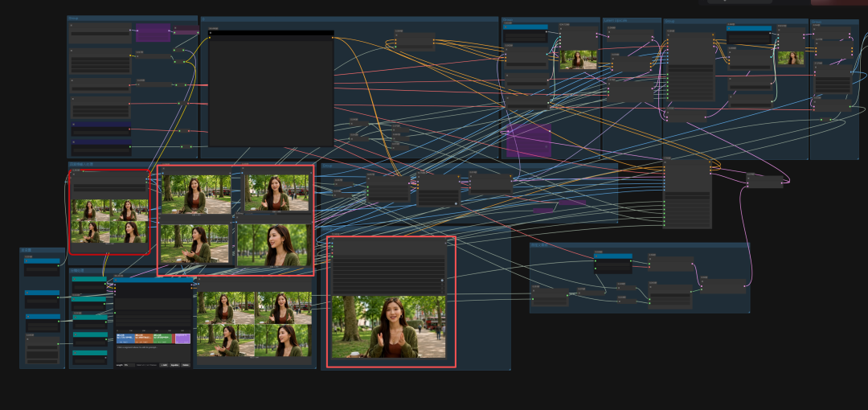The width and height of the screenshot is (868, 410).
Task: Collapse the blue-header node in the bottom-right group
Action: [x=596, y=256]
